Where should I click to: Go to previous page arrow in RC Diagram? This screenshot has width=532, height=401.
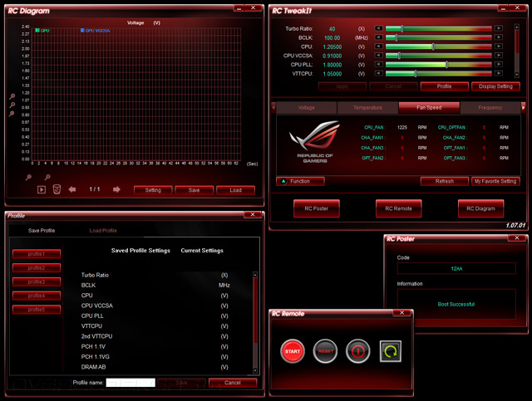point(72,189)
